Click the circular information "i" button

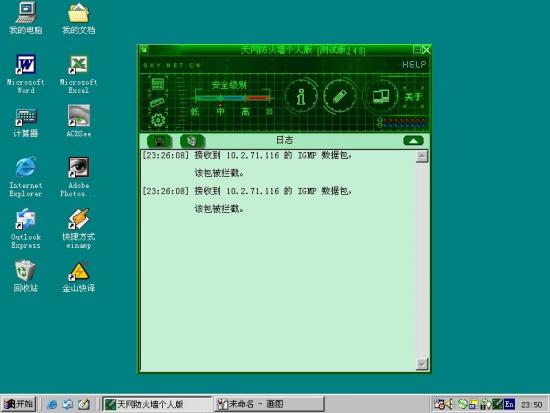pos(301,96)
